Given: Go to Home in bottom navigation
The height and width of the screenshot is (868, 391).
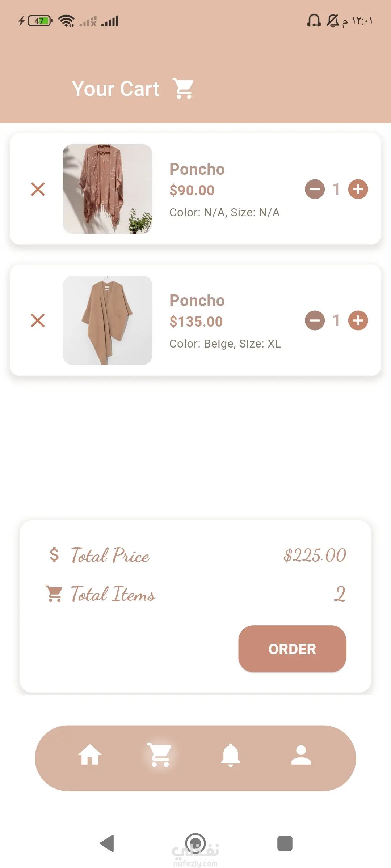Looking at the screenshot, I should (x=90, y=755).
